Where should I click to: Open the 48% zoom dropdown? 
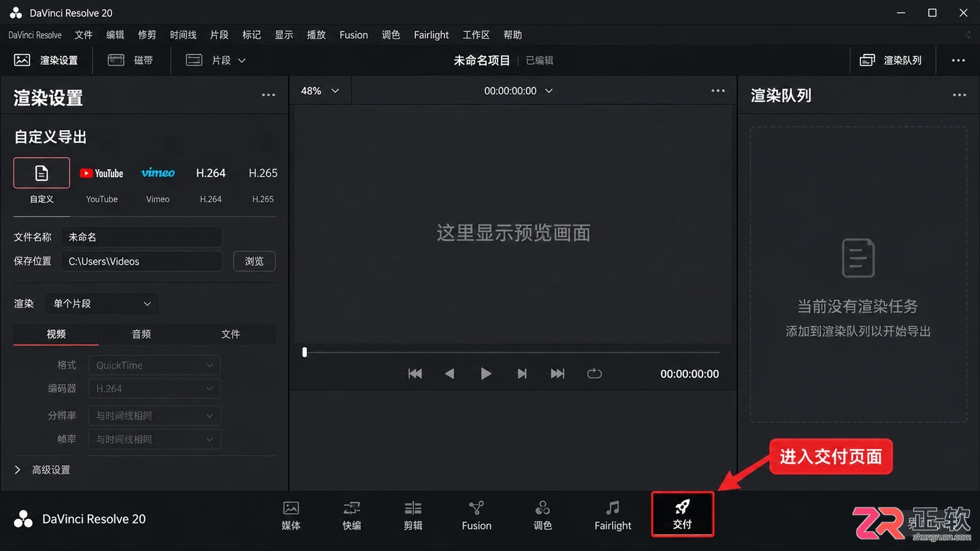320,91
